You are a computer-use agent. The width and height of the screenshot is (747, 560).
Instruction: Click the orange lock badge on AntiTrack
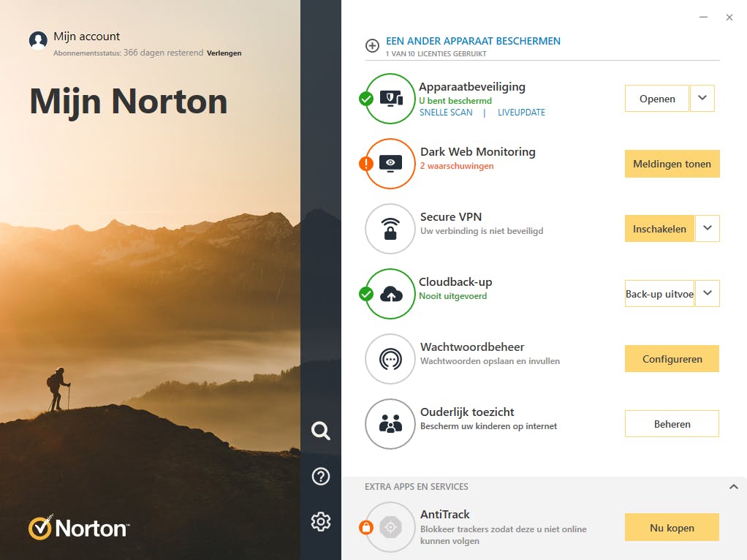pos(365,528)
